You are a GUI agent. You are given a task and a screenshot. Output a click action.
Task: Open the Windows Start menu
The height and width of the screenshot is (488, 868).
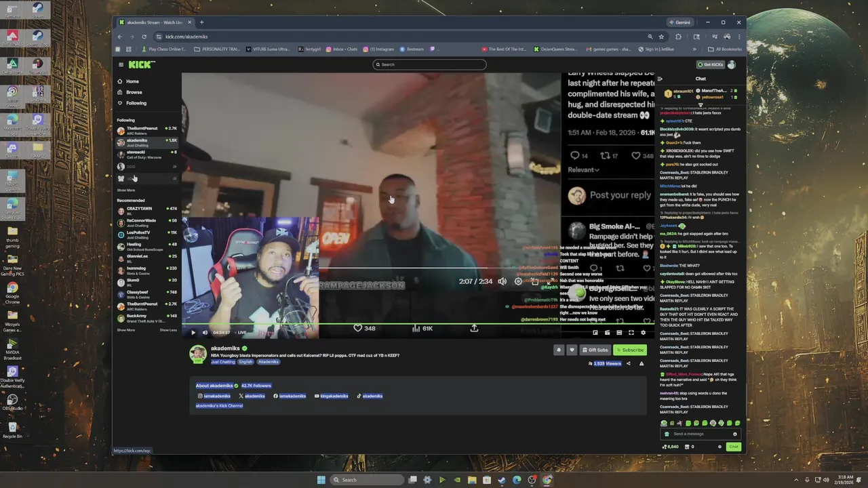click(321, 480)
